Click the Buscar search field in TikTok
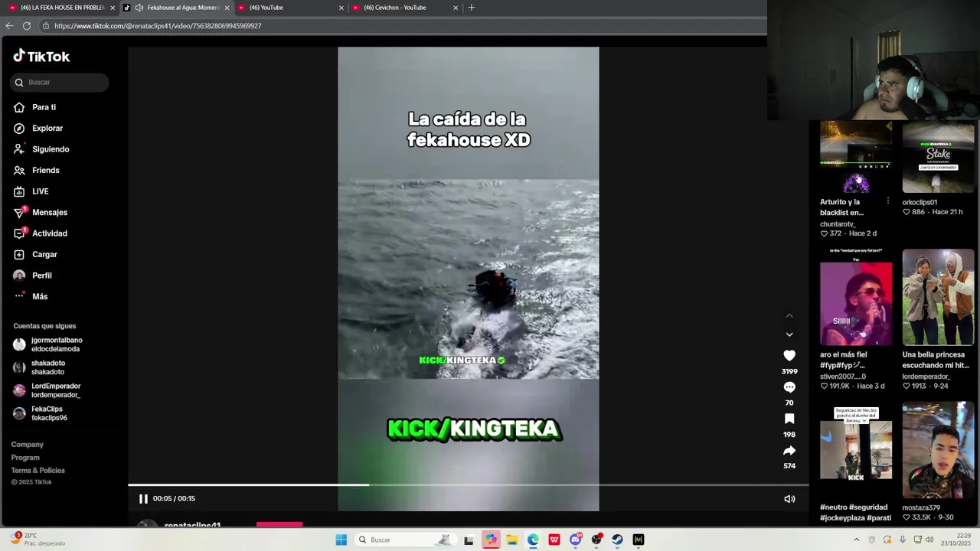 click(60, 82)
